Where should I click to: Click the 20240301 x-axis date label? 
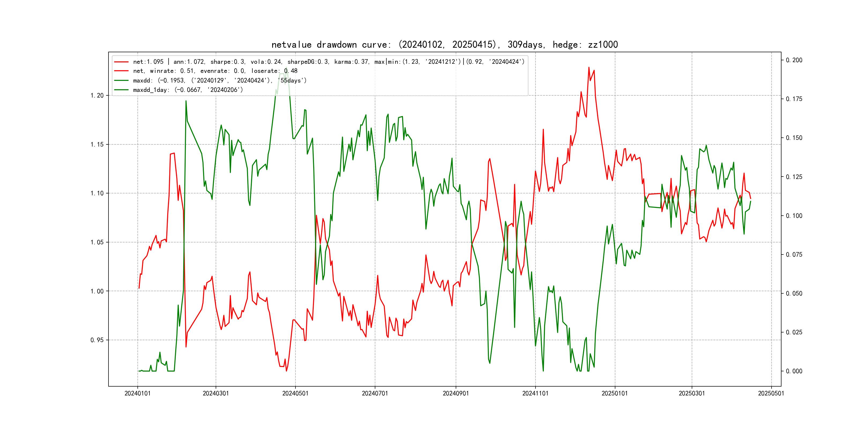point(216,394)
